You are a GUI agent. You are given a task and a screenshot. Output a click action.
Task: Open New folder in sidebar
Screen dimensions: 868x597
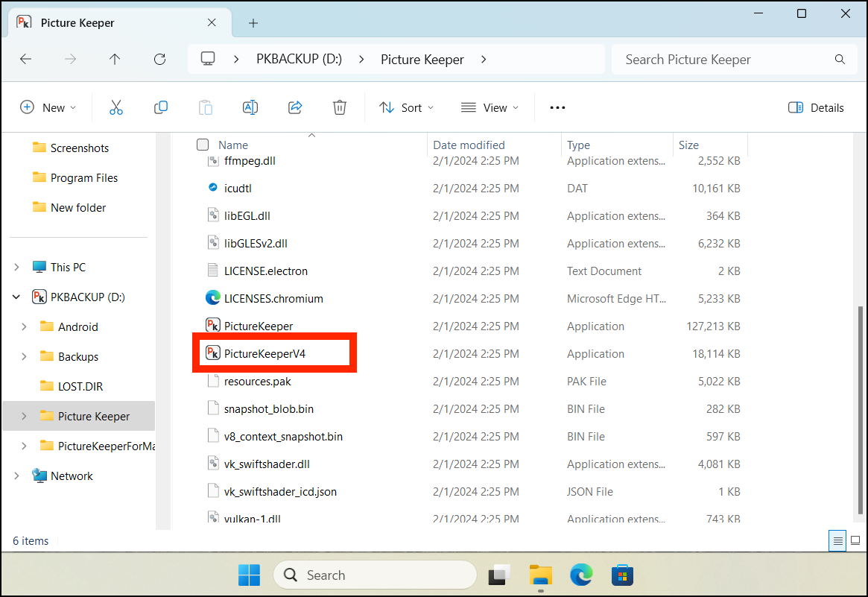click(x=69, y=208)
